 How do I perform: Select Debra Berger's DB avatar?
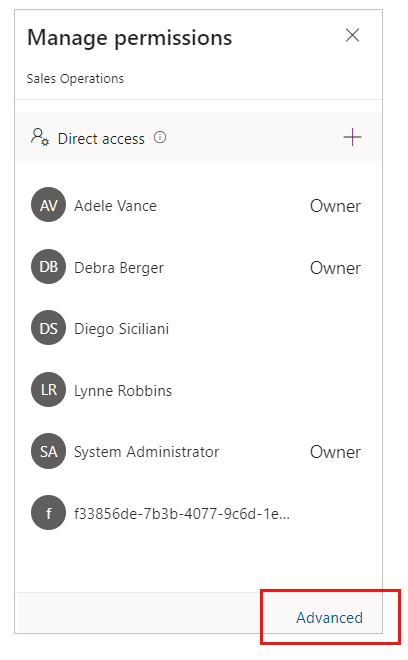[x=48, y=266]
